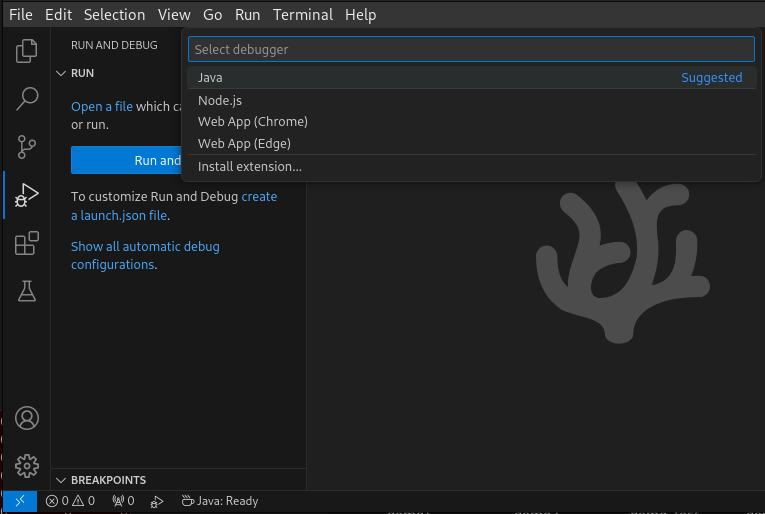Click the Java: Ready status item
765x514 pixels.
220,501
